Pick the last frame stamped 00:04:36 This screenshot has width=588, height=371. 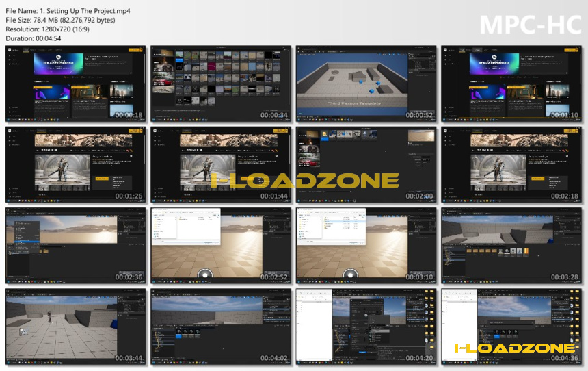511,327
